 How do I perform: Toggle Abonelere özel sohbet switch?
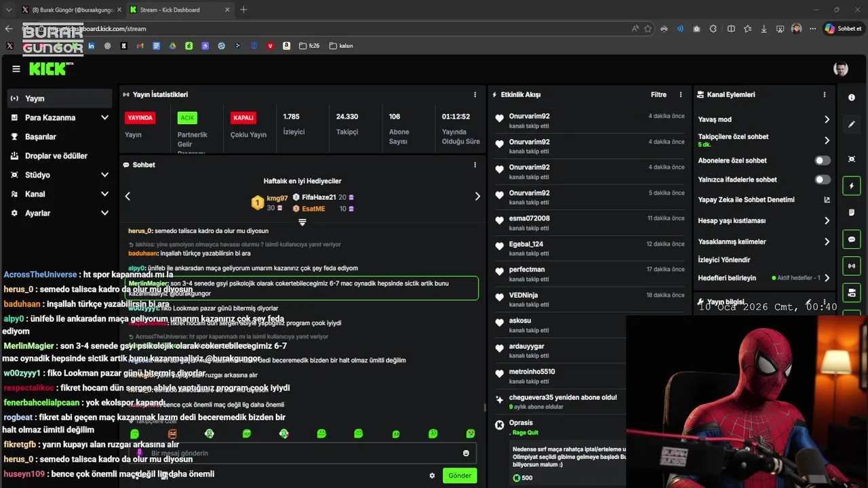pyautogui.click(x=823, y=161)
